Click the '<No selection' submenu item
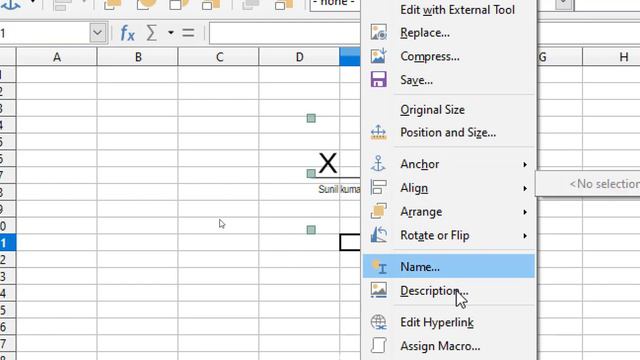Viewport: 640px width, 360px height. [x=604, y=184]
